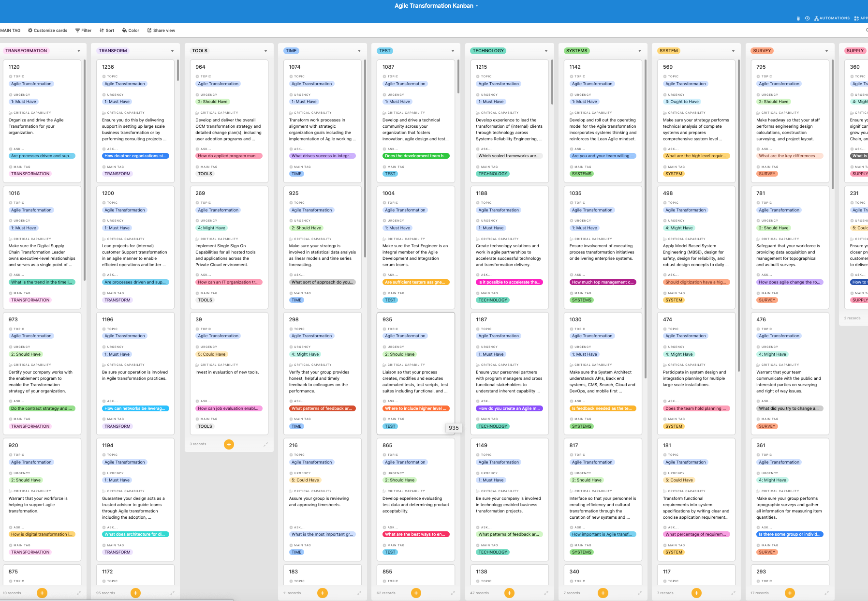Open the Color options
Viewport: 868px width, 601px height.
[131, 30]
